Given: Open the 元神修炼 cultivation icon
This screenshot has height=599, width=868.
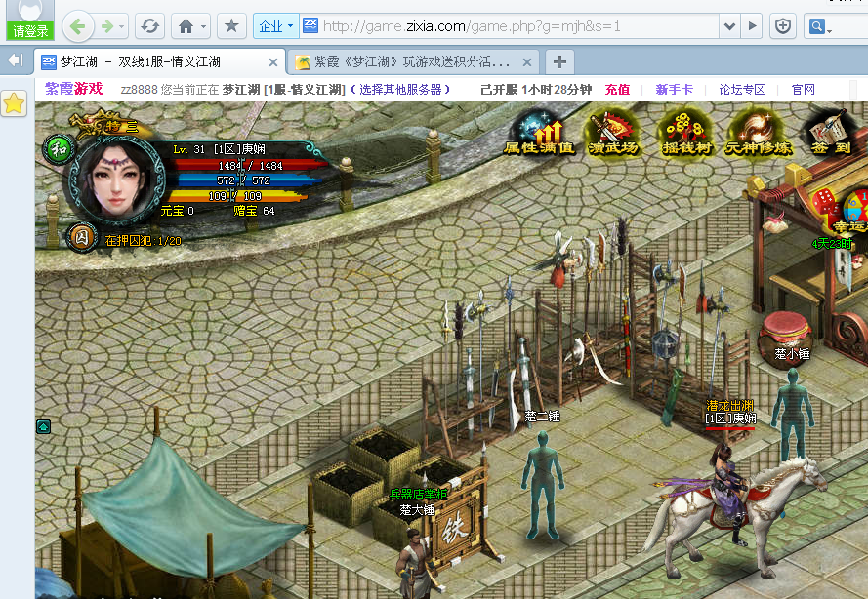Looking at the screenshot, I should coord(758,133).
